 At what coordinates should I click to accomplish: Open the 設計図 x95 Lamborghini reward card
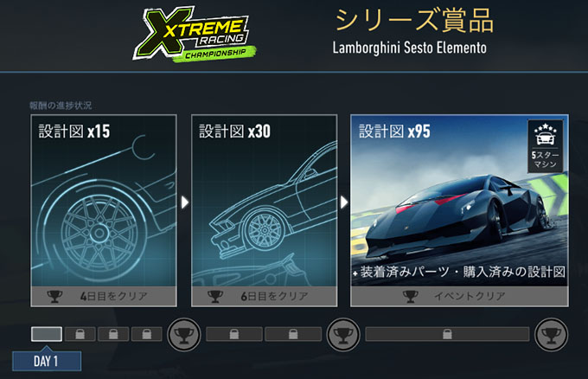[x=459, y=210]
